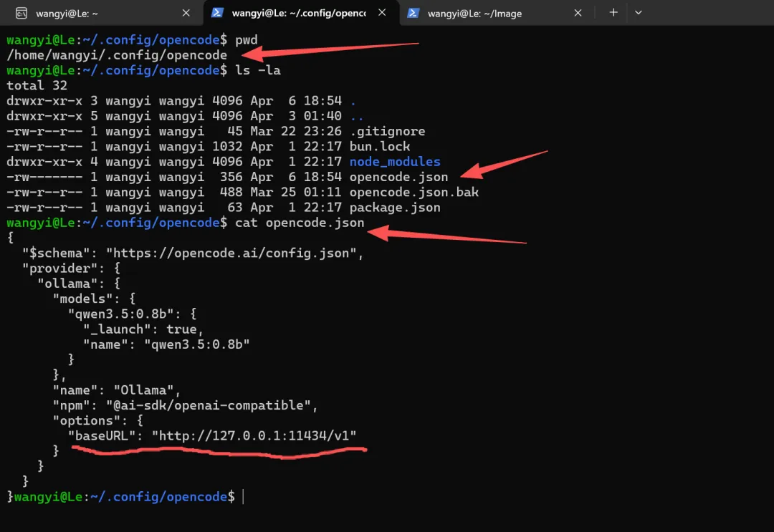This screenshot has height=532, width=774.
Task: Click the 'Mar 25 01:11' timestamp
Action: coord(296,193)
